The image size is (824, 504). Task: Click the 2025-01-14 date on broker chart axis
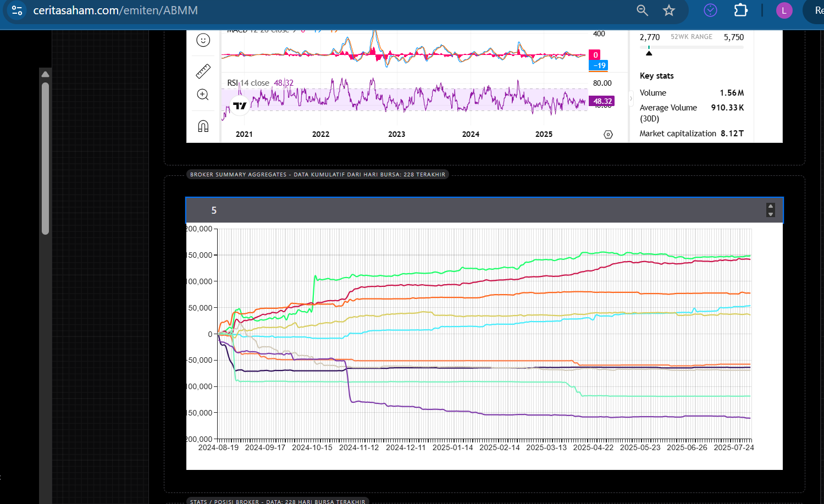click(x=452, y=447)
